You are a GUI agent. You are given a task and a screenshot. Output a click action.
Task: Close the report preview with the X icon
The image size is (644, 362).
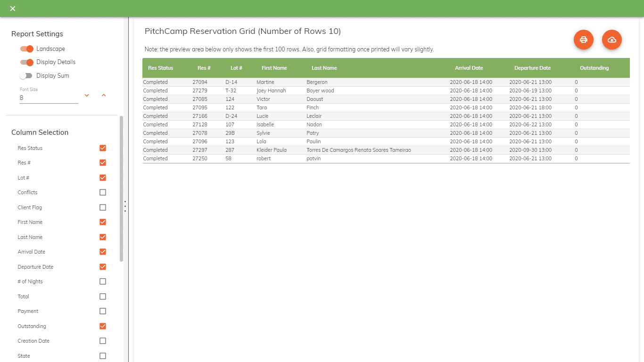pyautogui.click(x=13, y=8)
